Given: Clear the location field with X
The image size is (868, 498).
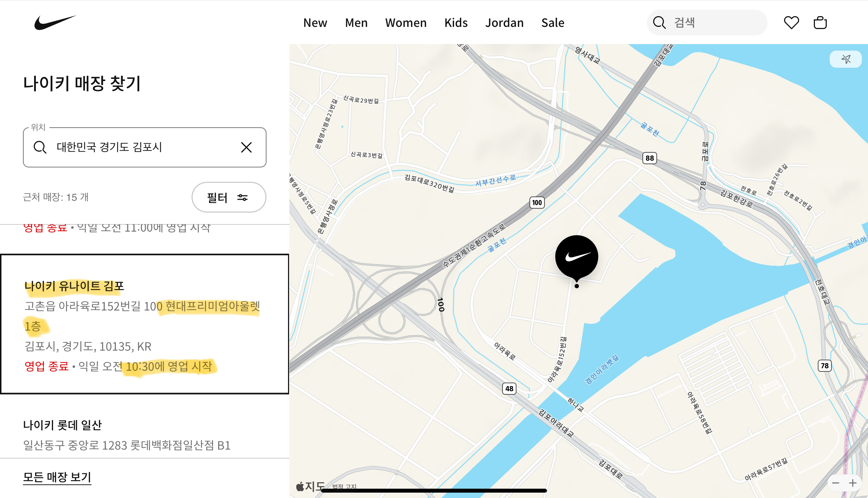Looking at the screenshot, I should click(x=246, y=147).
